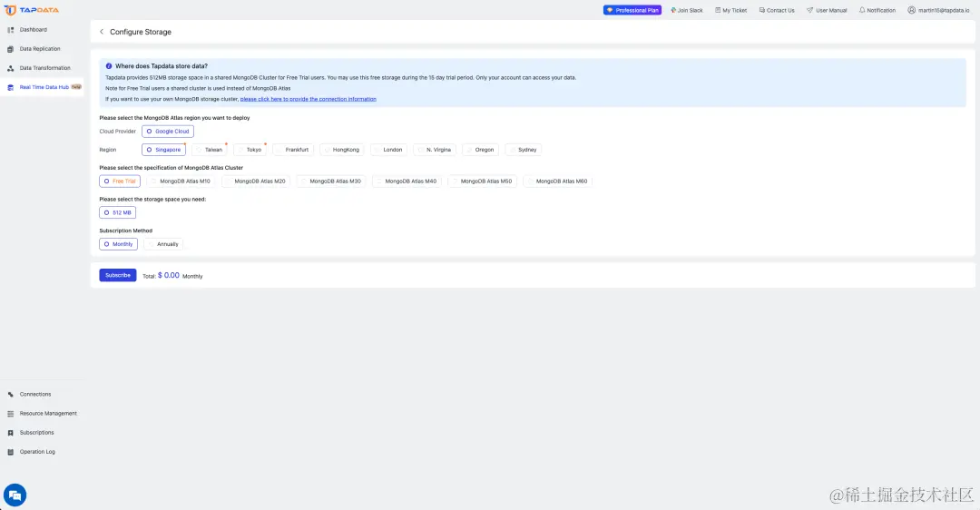Open Data Transformation section

click(45, 68)
